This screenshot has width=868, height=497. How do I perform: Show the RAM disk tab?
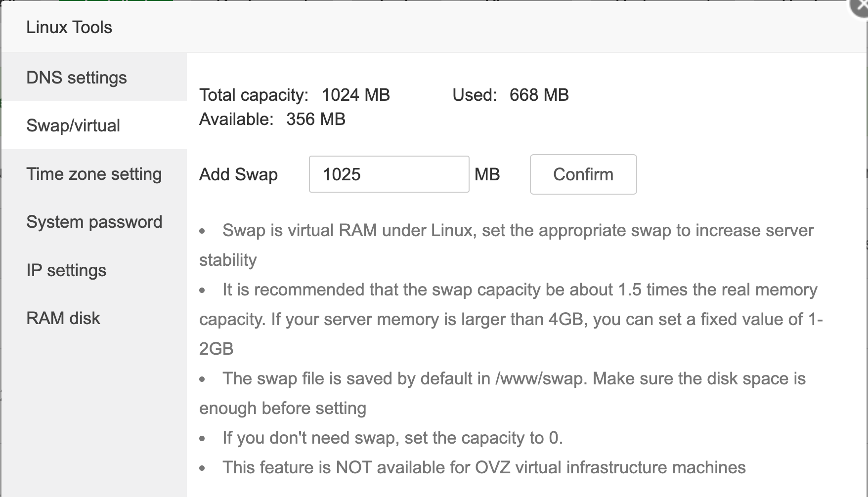[x=63, y=318]
